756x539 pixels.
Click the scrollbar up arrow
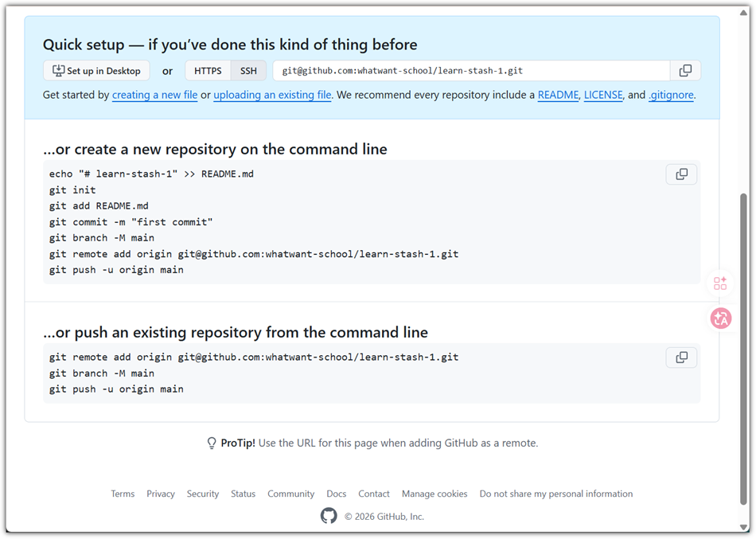[743, 13]
